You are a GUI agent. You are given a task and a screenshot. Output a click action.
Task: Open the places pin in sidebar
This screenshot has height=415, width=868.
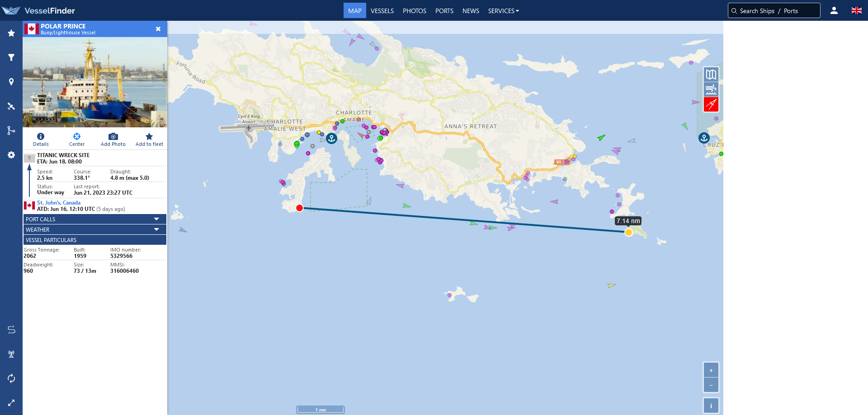11,82
